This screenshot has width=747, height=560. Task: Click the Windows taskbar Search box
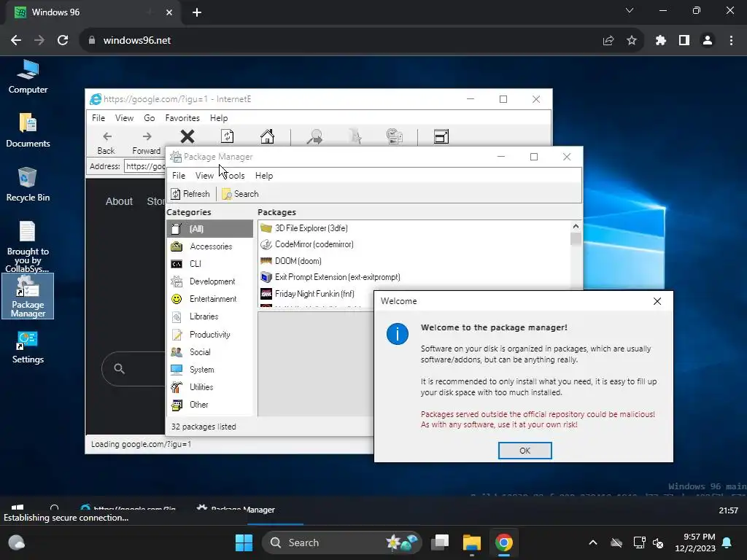341,542
